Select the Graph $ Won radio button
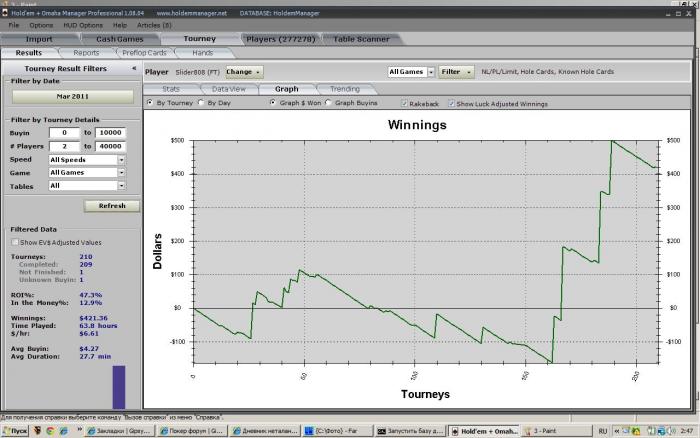Screen dimensions: 700x438 tap(273, 103)
